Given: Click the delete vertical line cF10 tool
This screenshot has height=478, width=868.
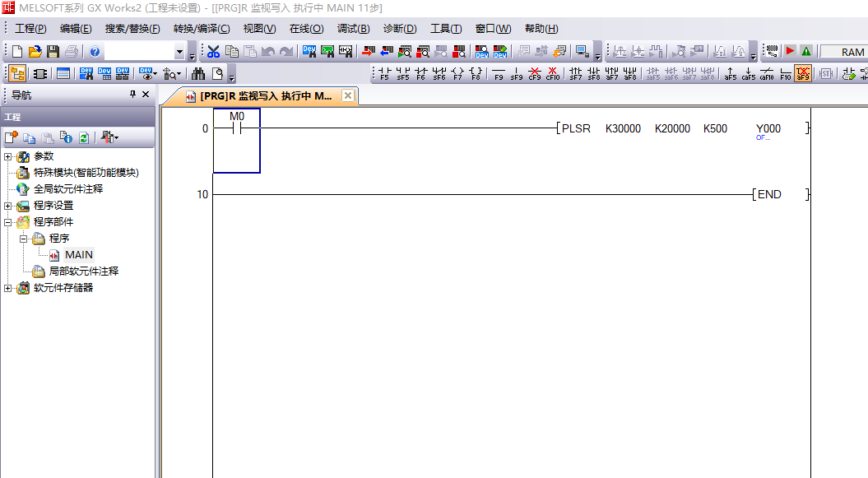Looking at the screenshot, I should point(553,73).
